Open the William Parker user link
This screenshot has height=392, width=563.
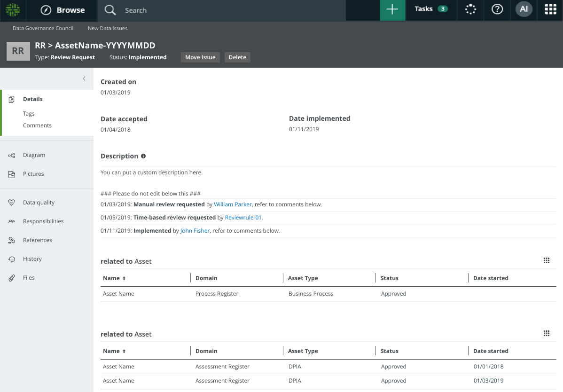tap(233, 204)
